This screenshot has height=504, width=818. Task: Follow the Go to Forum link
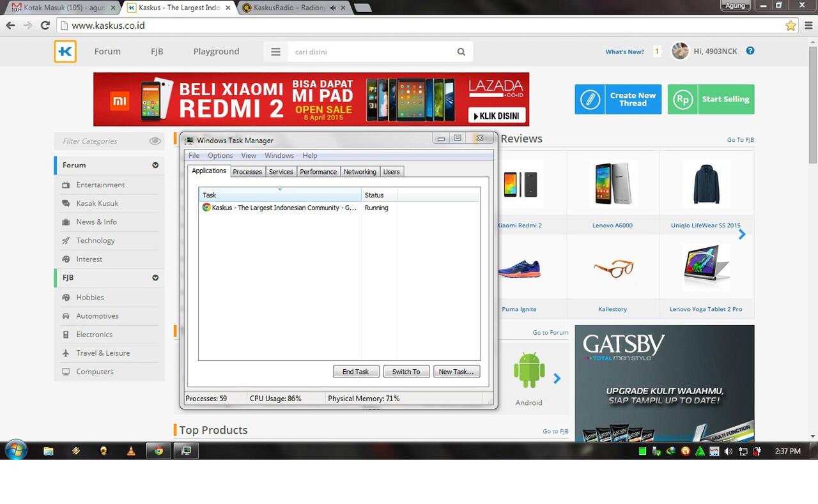[x=550, y=332]
